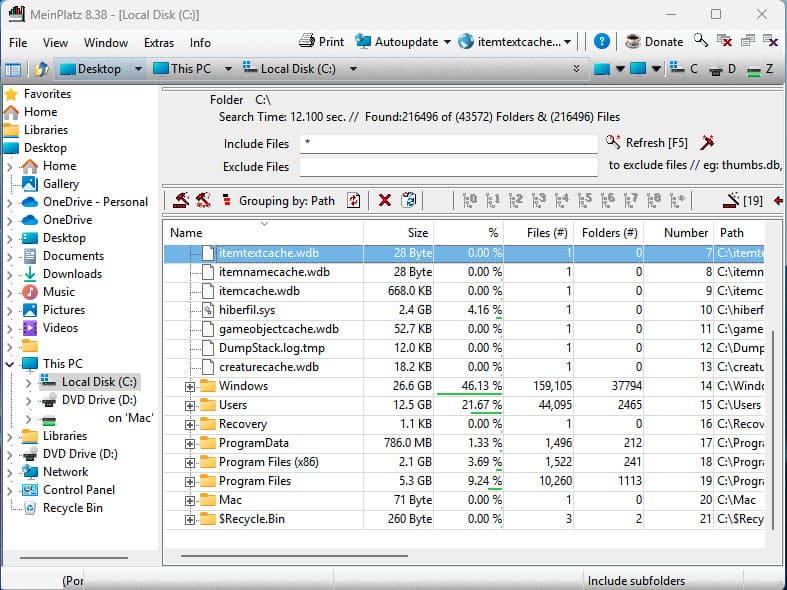Image resolution: width=787 pixels, height=590 pixels.
Task: Open the View menu
Action: point(56,43)
